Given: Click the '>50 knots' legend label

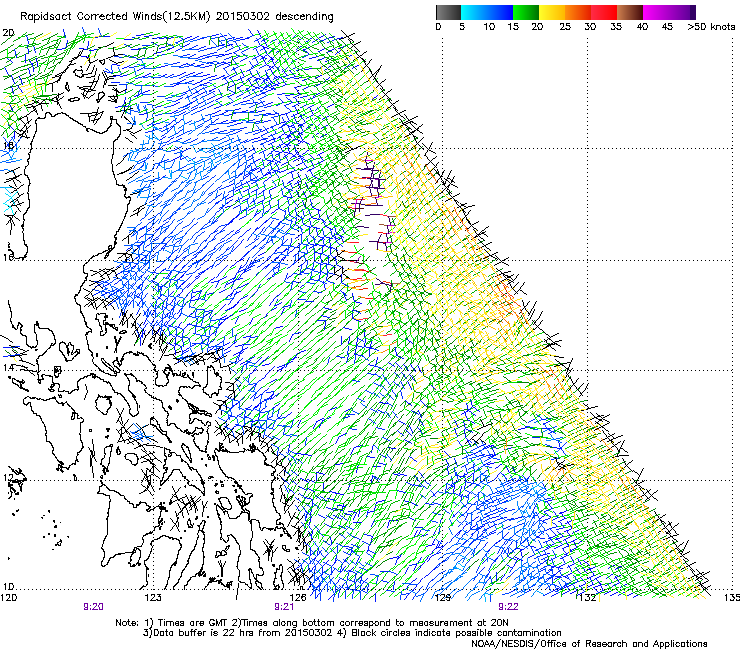Looking at the screenshot, I should 711,27.
